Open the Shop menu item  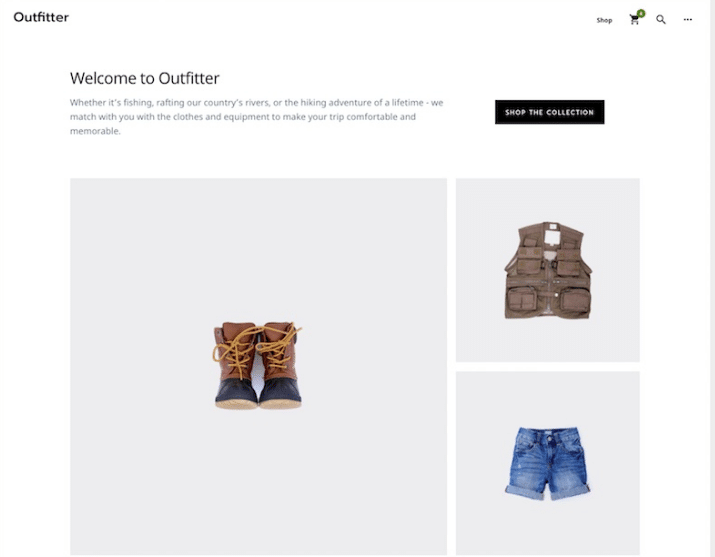click(x=604, y=20)
